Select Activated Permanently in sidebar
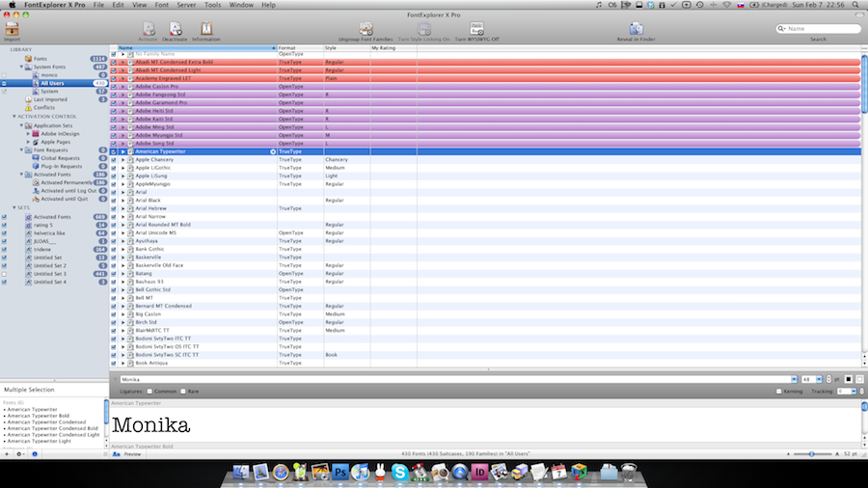Viewport: 868px width, 488px height. point(67,182)
